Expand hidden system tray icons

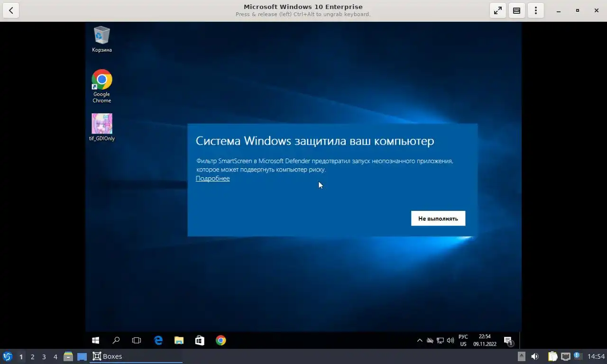[x=420, y=340]
